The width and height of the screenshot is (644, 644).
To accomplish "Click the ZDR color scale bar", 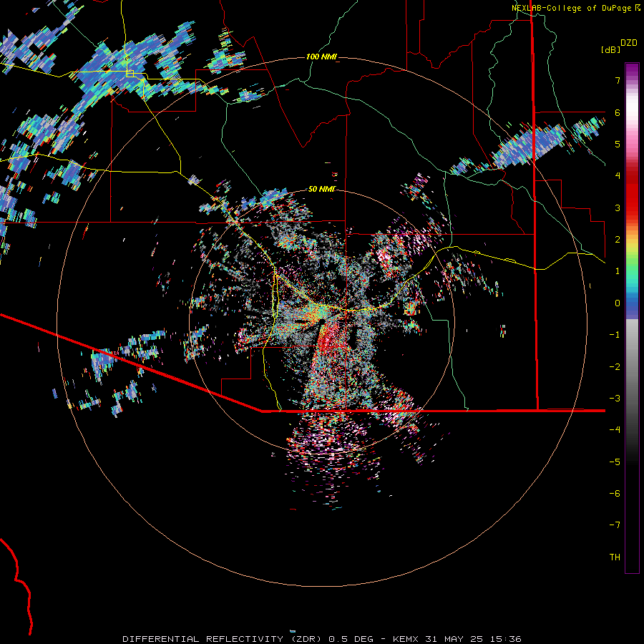I will pyautogui.click(x=632, y=318).
